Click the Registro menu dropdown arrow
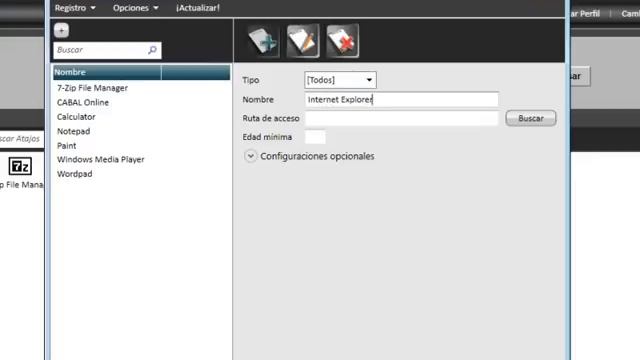Screen dimensions: 640x360 (93, 8)
